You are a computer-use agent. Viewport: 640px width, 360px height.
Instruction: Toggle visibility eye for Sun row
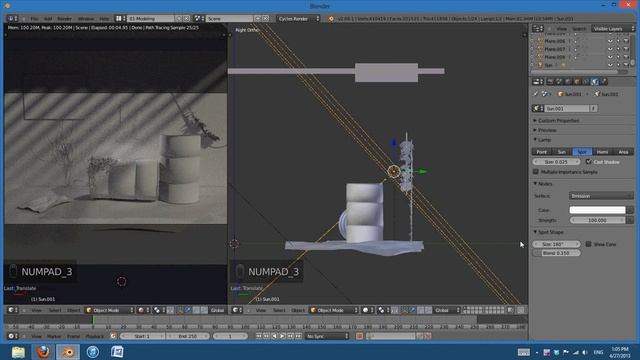click(610, 65)
